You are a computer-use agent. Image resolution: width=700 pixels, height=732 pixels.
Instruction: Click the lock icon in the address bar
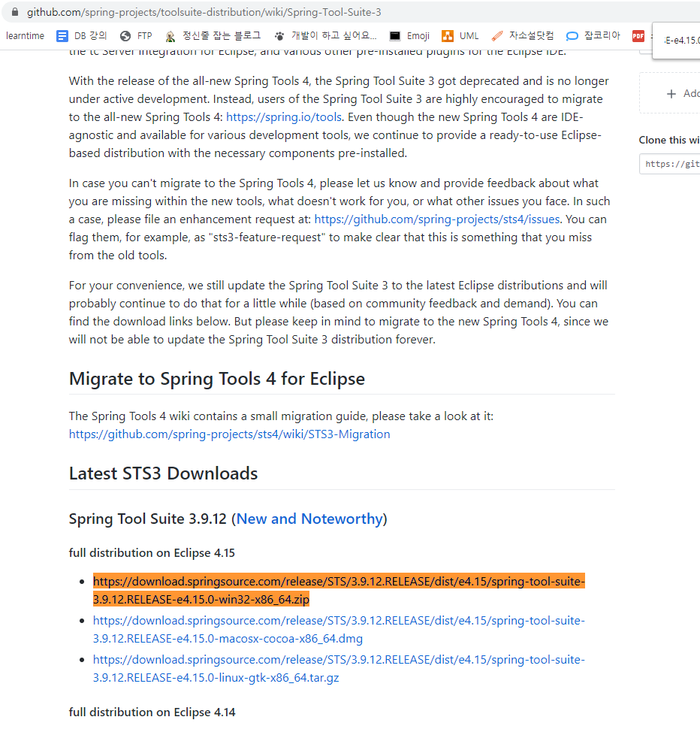tap(15, 12)
